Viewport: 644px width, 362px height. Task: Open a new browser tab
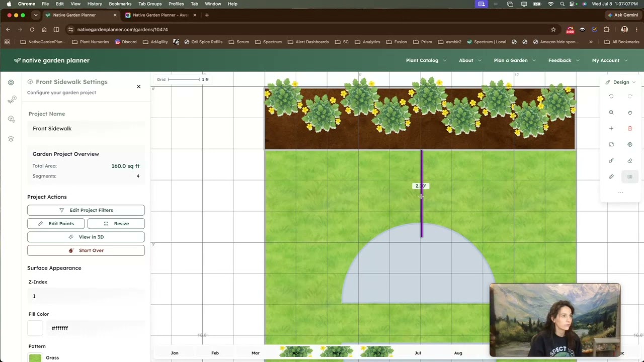click(x=207, y=15)
